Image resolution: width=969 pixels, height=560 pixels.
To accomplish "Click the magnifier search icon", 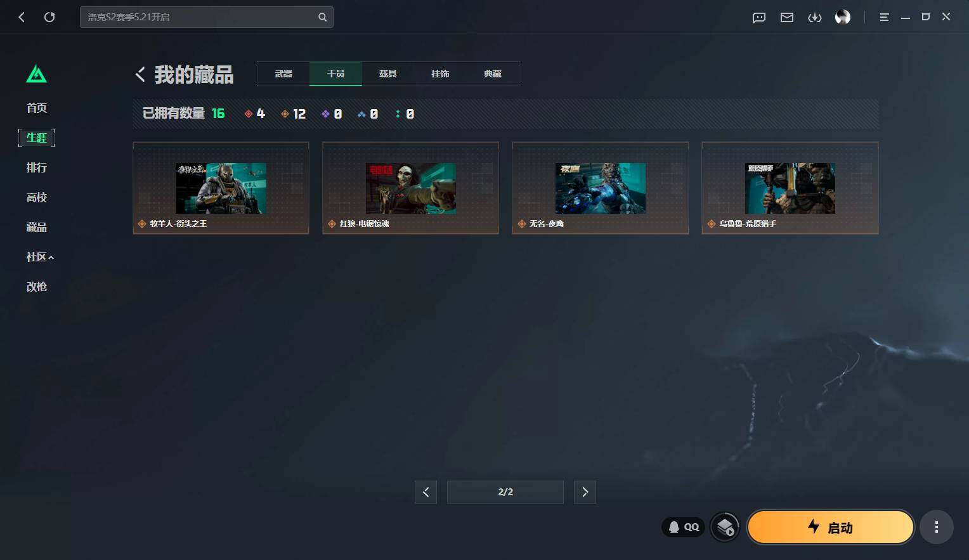I will pyautogui.click(x=322, y=17).
